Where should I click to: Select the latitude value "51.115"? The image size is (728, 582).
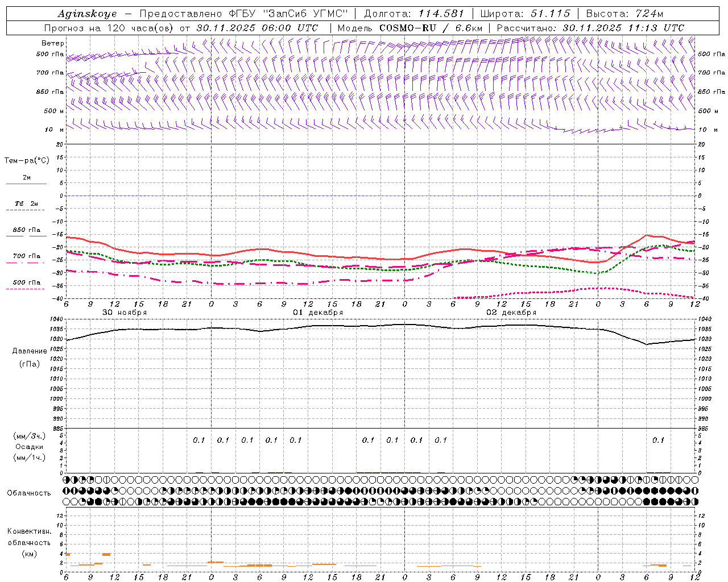[x=551, y=14]
